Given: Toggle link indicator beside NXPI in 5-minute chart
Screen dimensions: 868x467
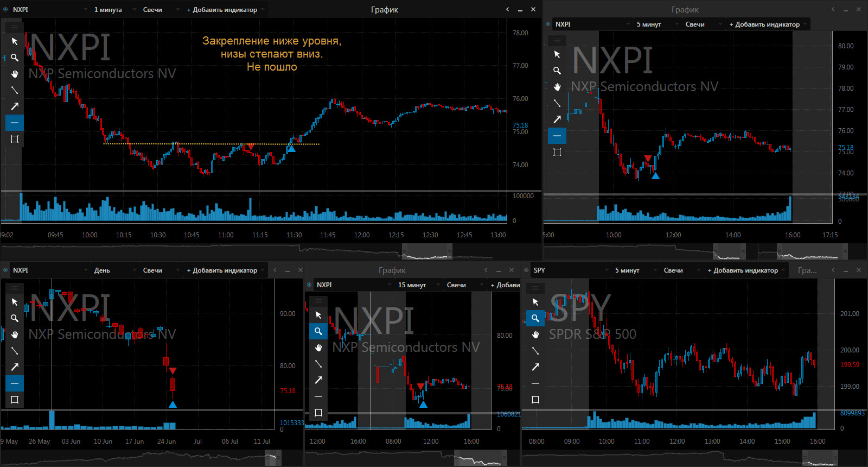Looking at the screenshot, I should [x=548, y=24].
